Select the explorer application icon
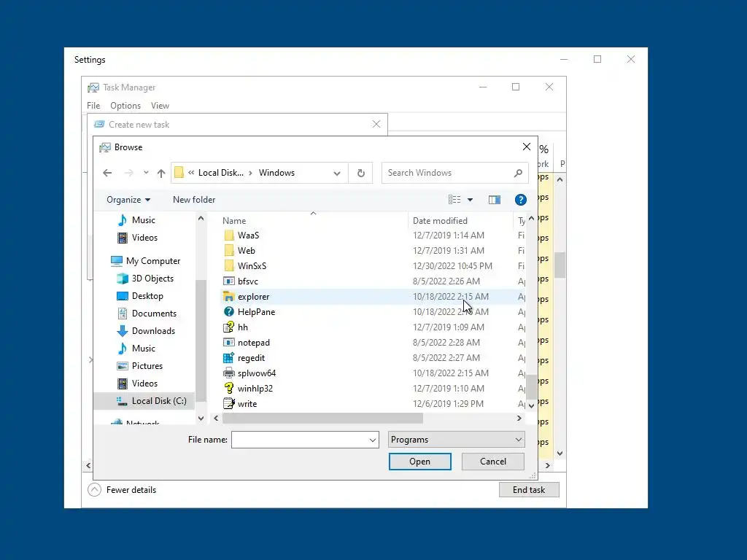Image resolution: width=747 pixels, height=560 pixels. pyautogui.click(x=228, y=297)
